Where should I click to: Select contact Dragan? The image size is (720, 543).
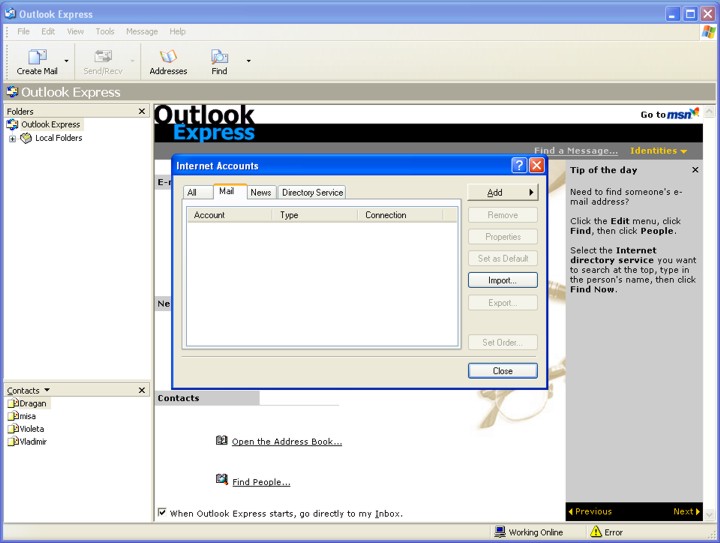(x=33, y=403)
